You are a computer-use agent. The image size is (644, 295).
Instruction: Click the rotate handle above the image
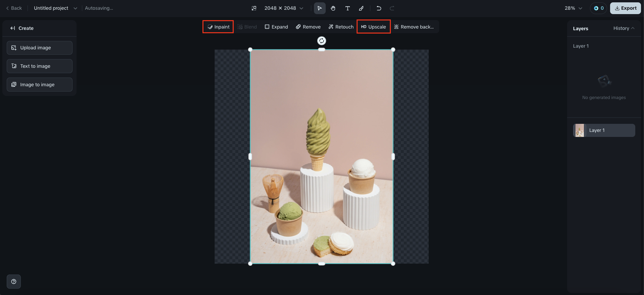322,41
